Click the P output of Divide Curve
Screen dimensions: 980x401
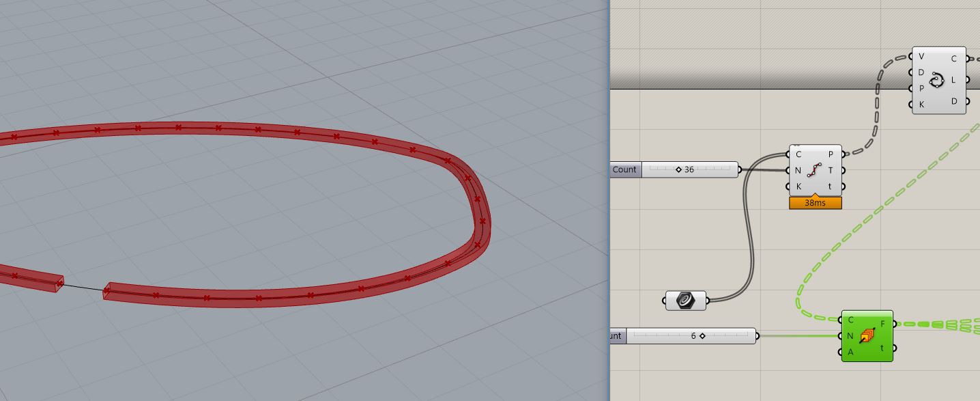point(831,154)
